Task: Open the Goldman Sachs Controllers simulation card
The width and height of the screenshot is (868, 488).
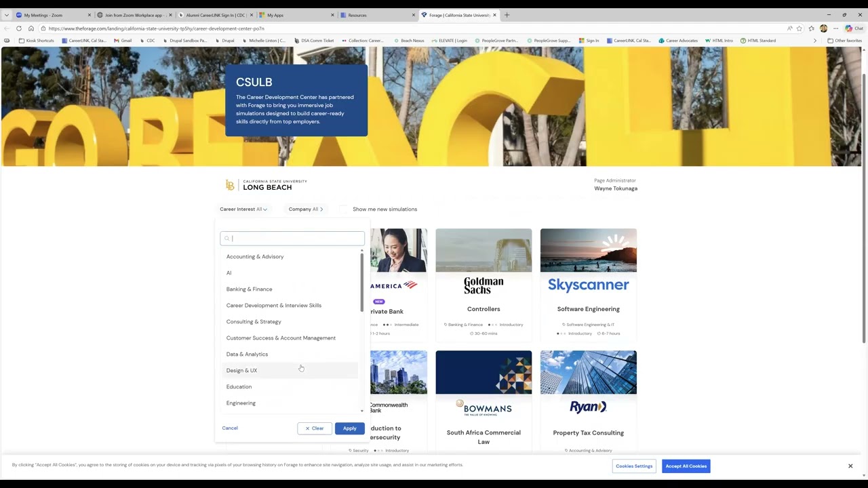Action: [x=484, y=285]
